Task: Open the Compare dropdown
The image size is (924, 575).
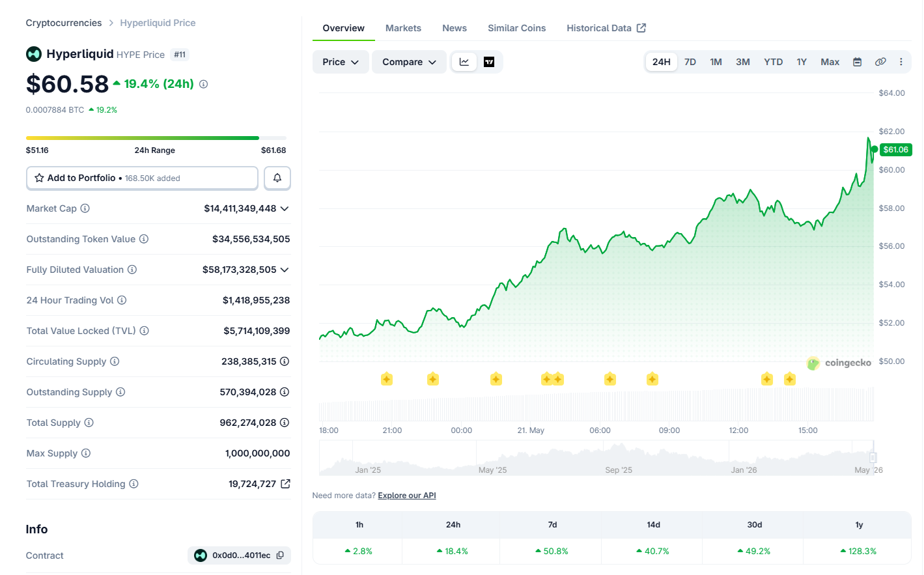Action: [x=409, y=62]
